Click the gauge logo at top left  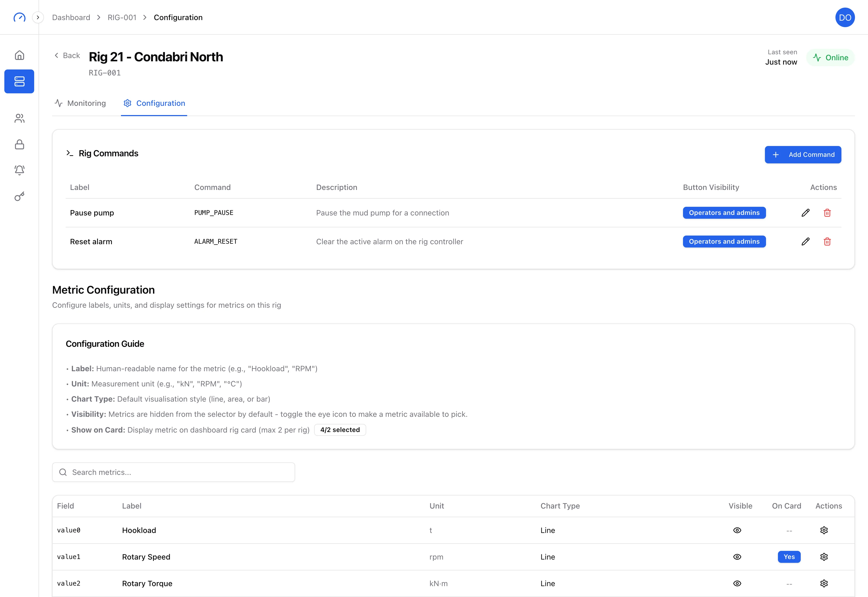(x=20, y=17)
